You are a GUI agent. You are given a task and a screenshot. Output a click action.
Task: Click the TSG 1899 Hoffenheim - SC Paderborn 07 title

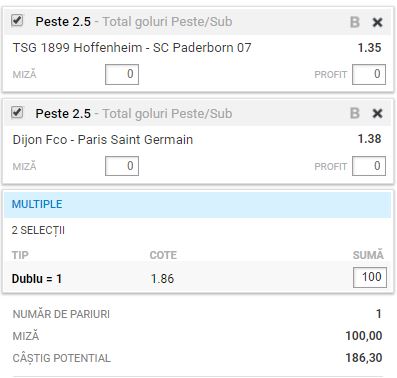pyautogui.click(x=132, y=48)
